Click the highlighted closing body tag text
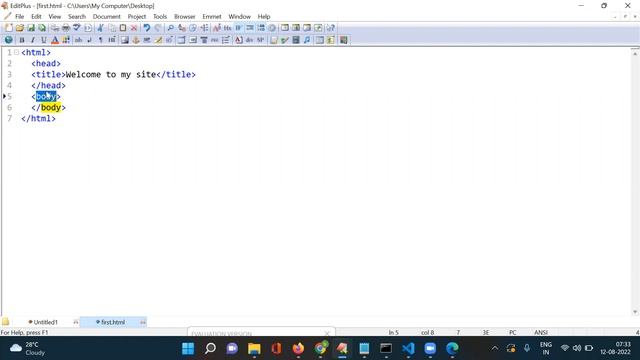The width and height of the screenshot is (640, 360). (x=51, y=107)
